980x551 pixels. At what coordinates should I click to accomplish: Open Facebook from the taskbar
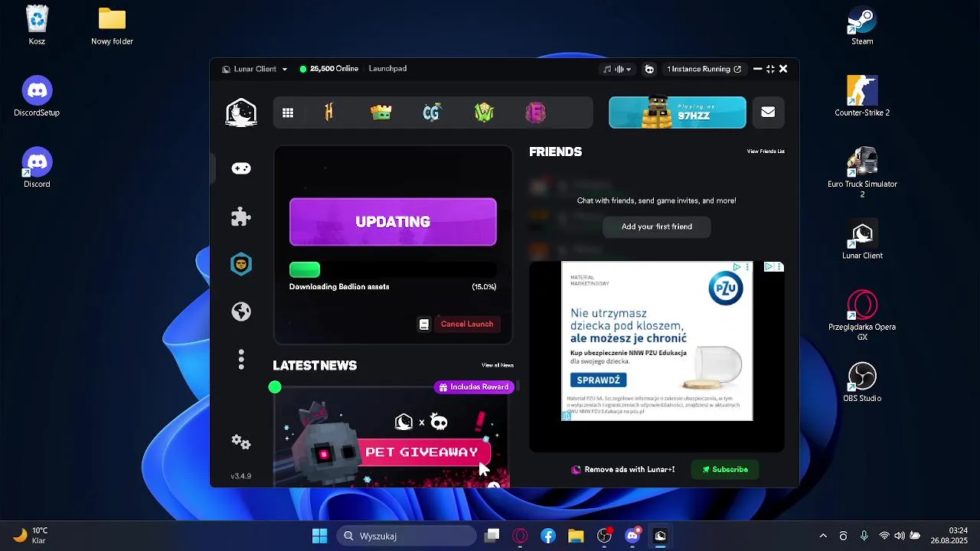[548, 536]
